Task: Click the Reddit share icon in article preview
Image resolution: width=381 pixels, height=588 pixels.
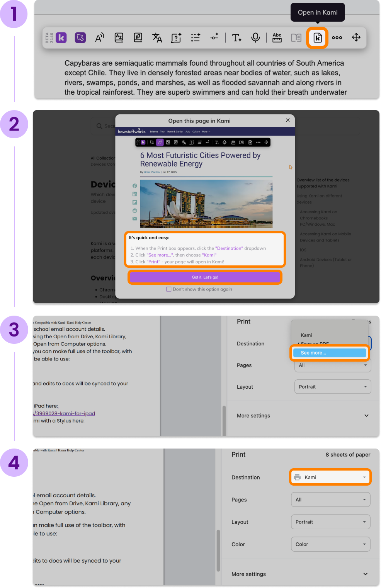Action: point(135,211)
